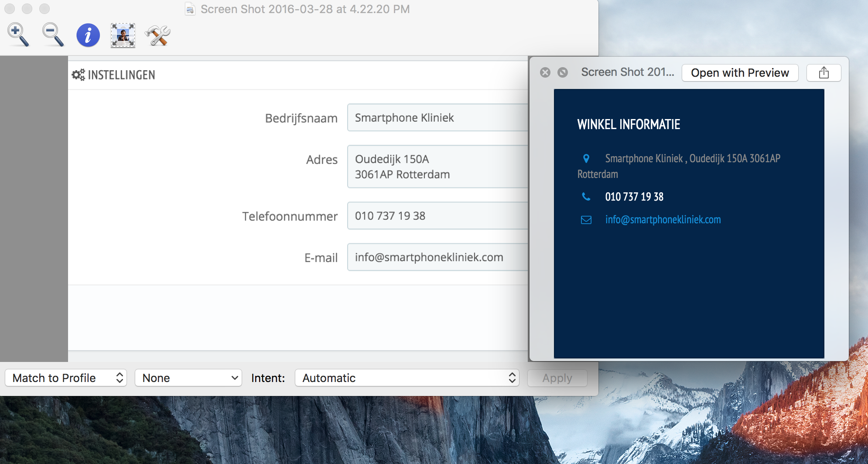Click the Bedrijfsnaam label
868x464 pixels.
tap(301, 118)
